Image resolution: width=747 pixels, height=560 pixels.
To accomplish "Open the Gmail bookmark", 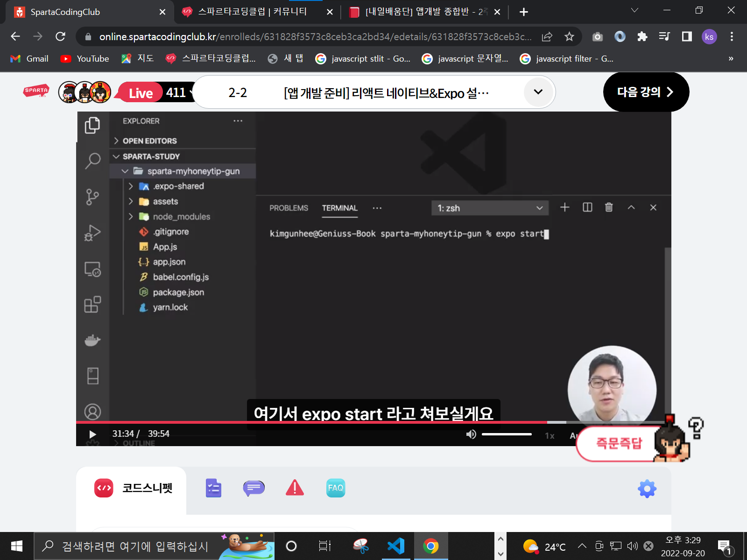I will (29, 58).
